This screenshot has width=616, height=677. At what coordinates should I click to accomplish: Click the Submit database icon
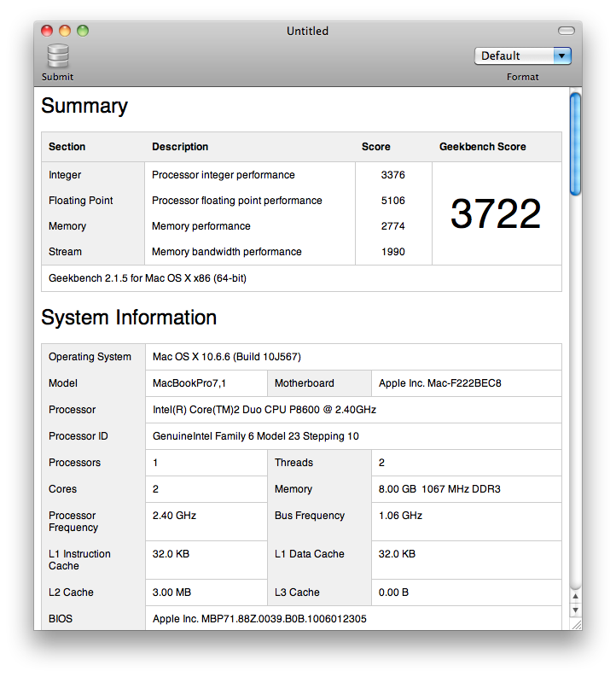tap(58, 55)
